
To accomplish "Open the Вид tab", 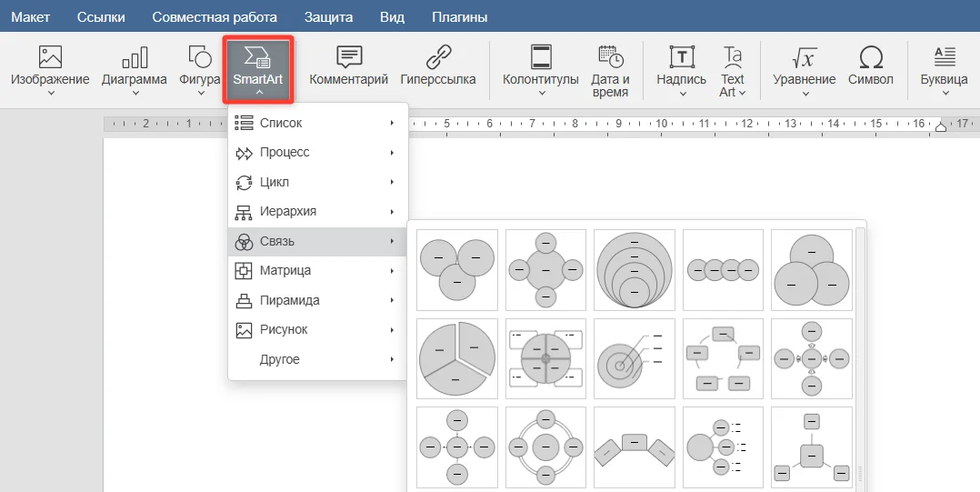I will tap(392, 17).
